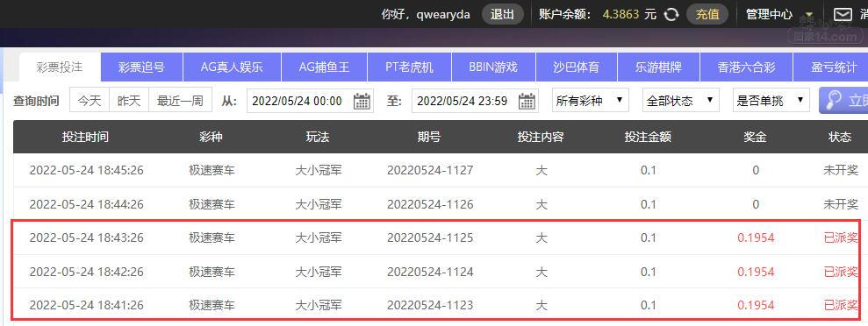Click issue number 20220524-1125
Viewport: 868px width, 326px height.
point(430,238)
